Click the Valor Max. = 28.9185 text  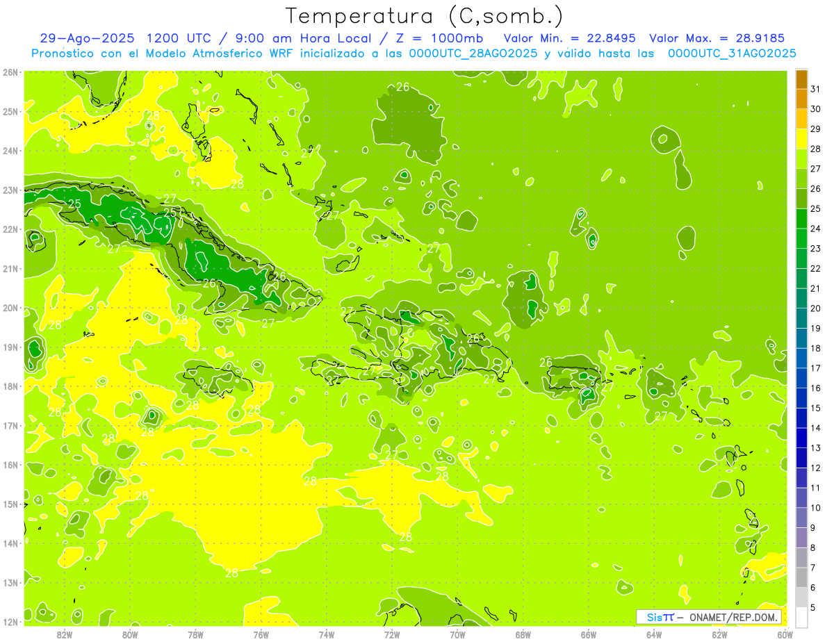(716, 38)
